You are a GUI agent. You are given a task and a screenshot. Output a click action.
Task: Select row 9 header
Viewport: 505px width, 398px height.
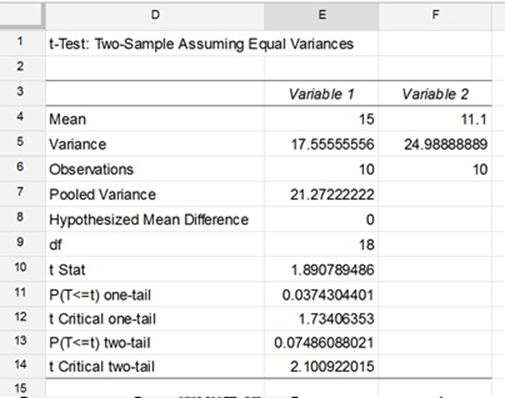pos(21,243)
